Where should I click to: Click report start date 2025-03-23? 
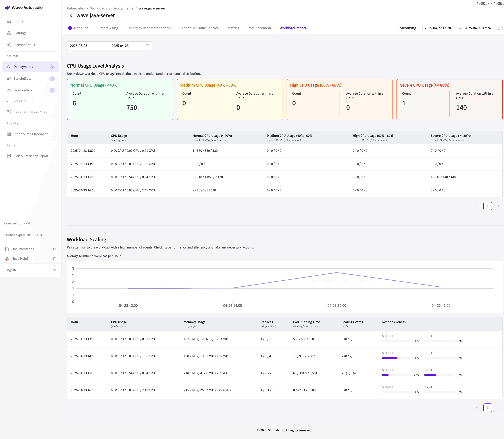point(78,46)
